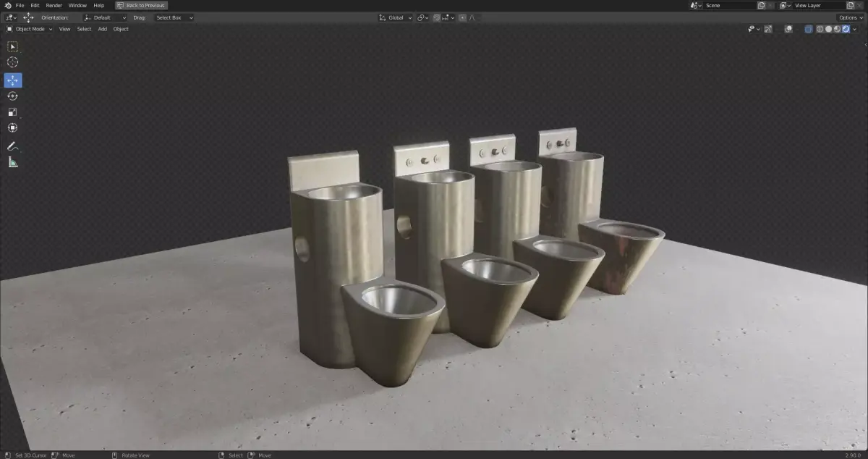
Task: Open the viewport Object menu
Action: (121, 29)
